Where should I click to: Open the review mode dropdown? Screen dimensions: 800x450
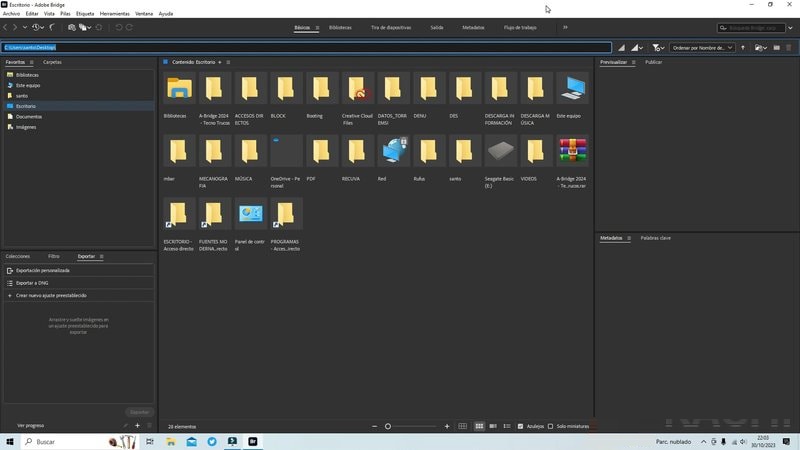pyautogui.click(x=85, y=28)
